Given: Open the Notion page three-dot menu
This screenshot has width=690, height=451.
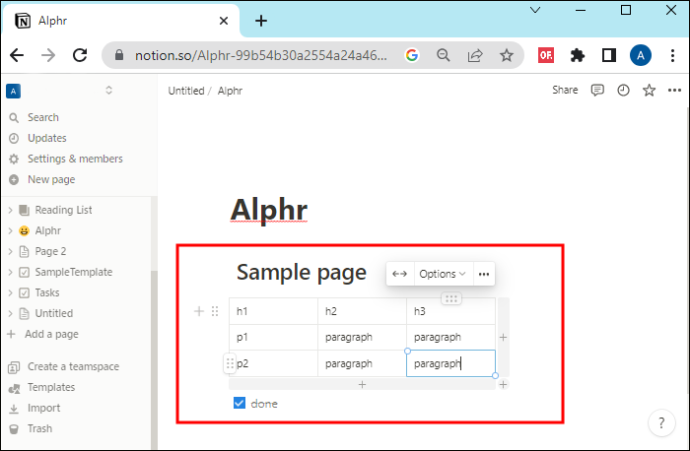Looking at the screenshot, I should coord(674,90).
